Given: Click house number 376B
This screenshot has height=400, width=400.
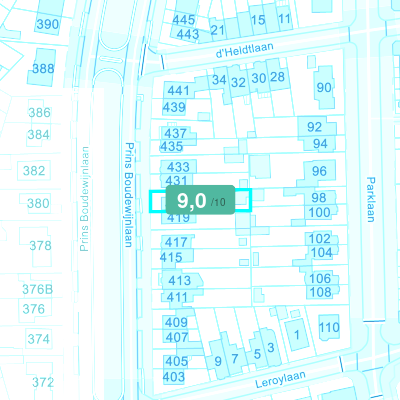Looking at the screenshot, I should (38, 289).
